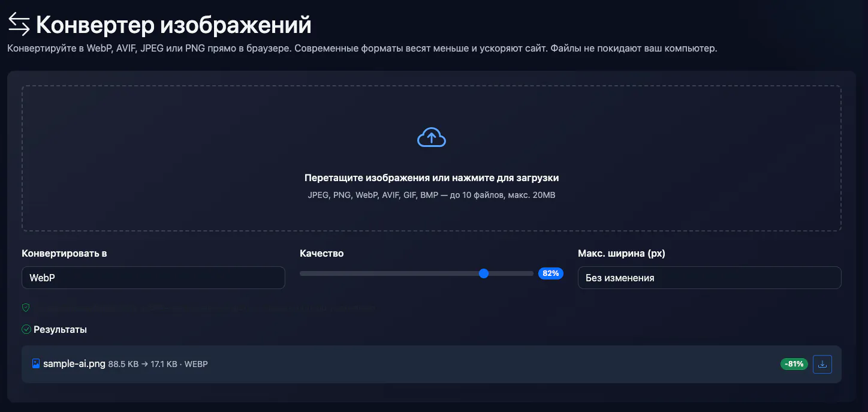Click the Перетащите изображения upload prompt

(x=432, y=178)
